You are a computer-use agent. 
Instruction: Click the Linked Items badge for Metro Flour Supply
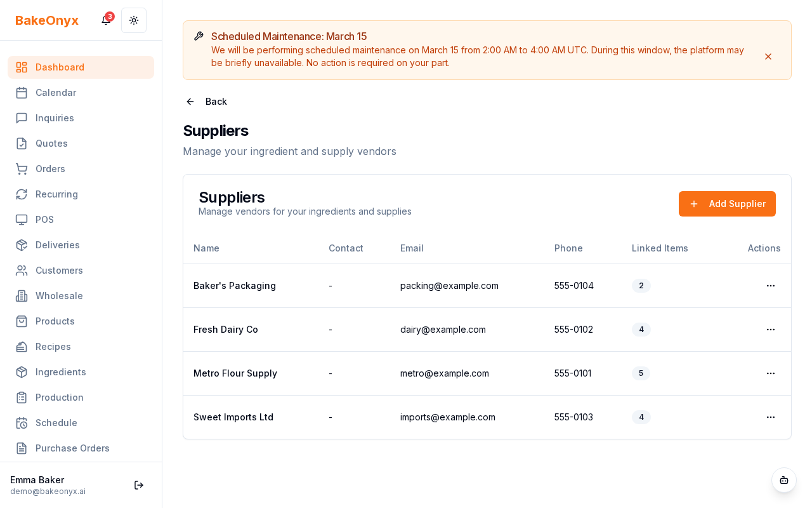tap(641, 373)
